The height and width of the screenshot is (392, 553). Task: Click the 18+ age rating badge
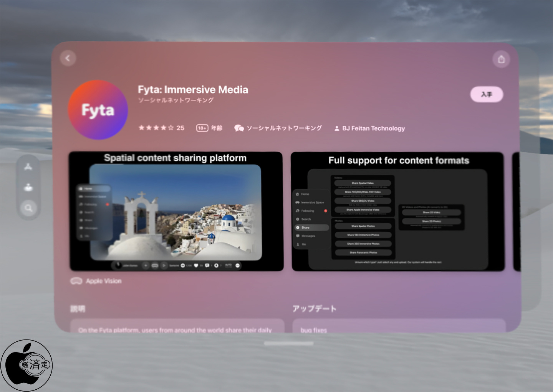click(x=202, y=128)
